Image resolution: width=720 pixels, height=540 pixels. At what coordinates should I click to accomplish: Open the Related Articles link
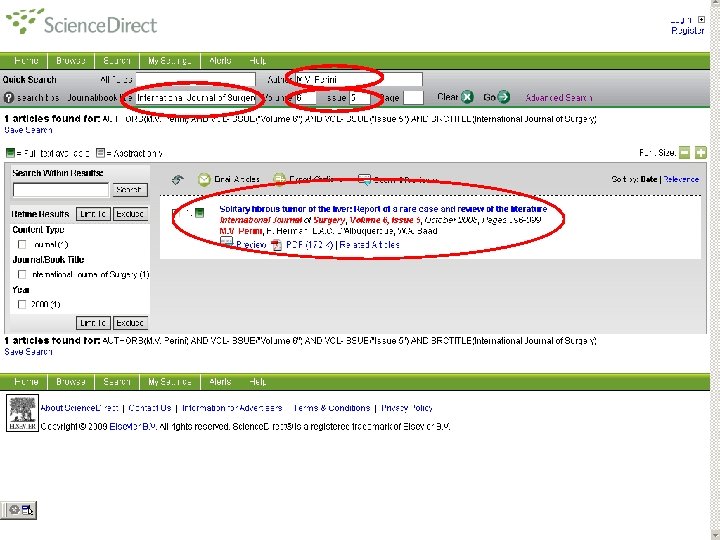[x=370, y=245]
